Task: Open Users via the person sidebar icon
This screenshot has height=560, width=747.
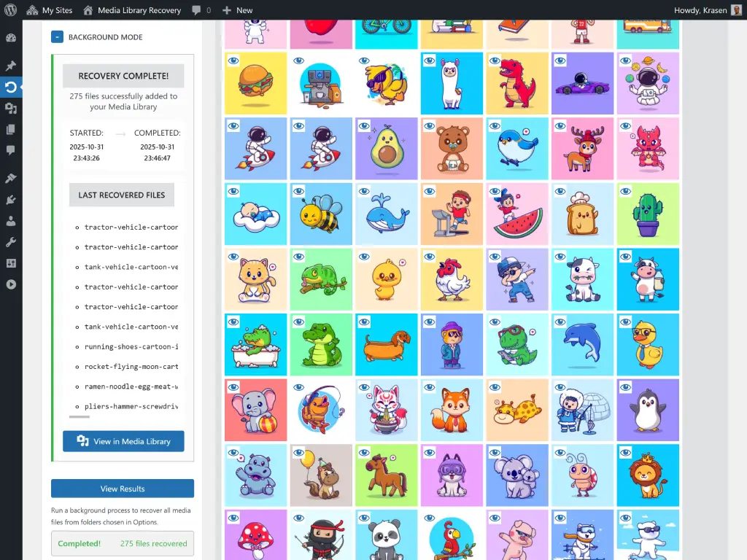Action: click(x=10, y=222)
